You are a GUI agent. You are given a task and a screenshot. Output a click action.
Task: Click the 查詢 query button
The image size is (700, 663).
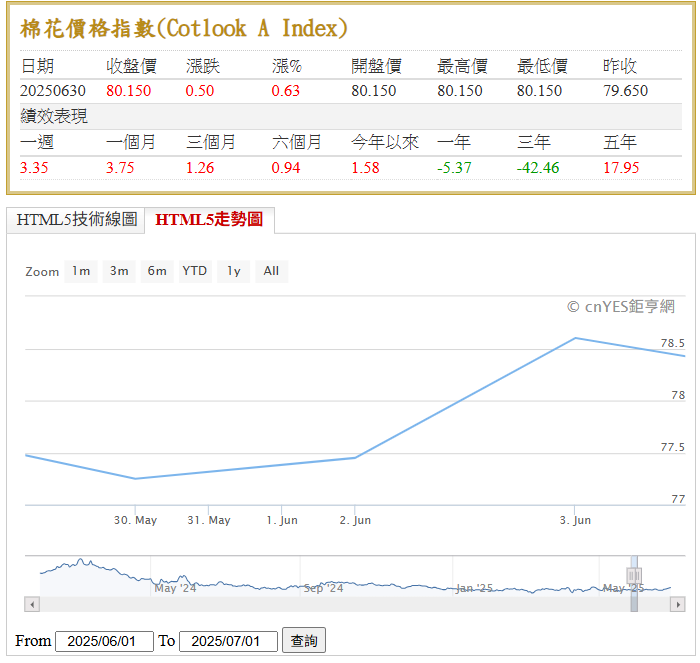304,641
